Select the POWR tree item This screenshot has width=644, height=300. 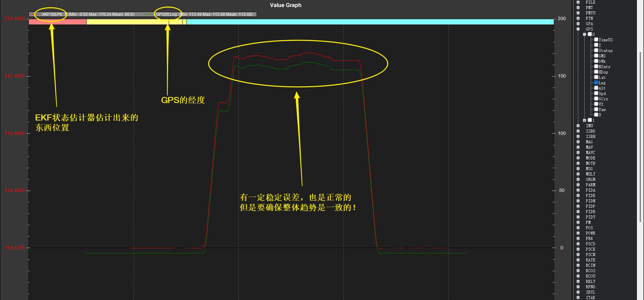pos(590,233)
